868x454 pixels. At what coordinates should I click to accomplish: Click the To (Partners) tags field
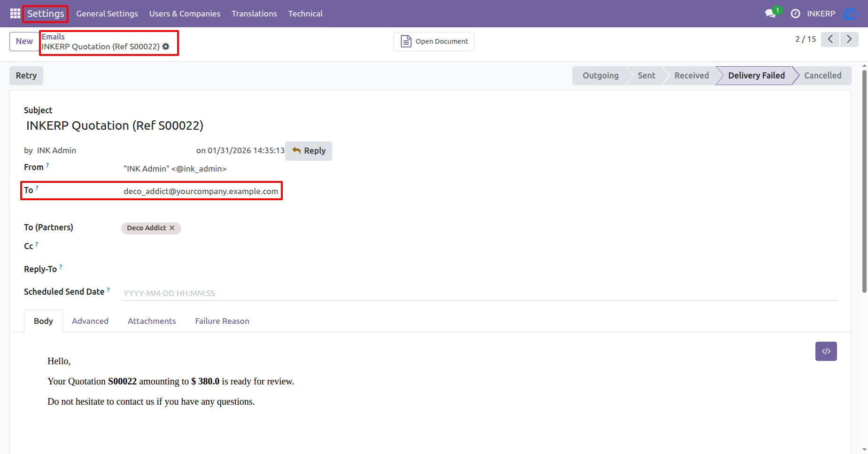[x=479, y=228]
